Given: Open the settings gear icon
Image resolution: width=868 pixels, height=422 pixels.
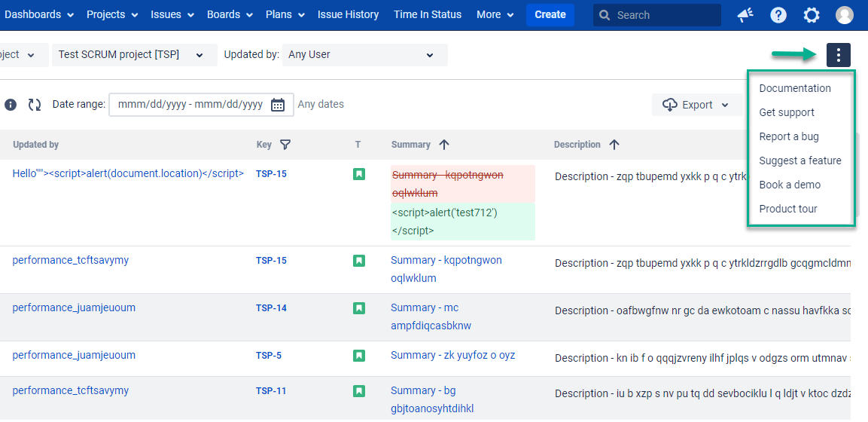Looking at the screenshot, I should 812,15.
